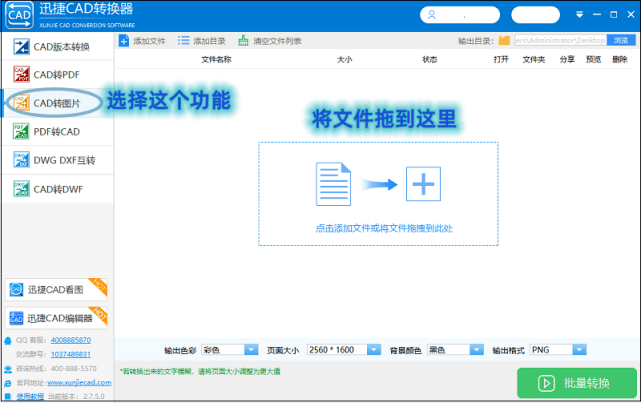Image resolution: width=641 pixels, height=403 pixels.
Task: Click the 分享 column header
Action: pos(567,60)
